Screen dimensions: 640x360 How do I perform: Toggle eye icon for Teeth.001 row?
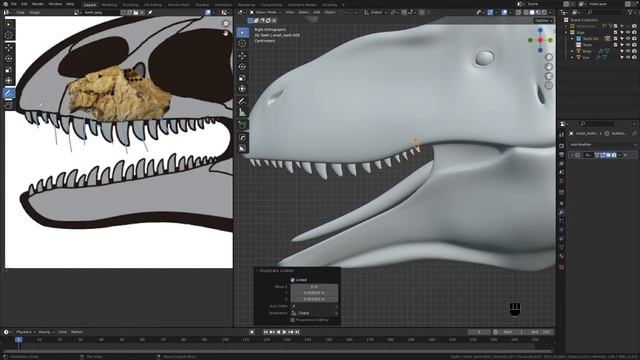(629, 39)
